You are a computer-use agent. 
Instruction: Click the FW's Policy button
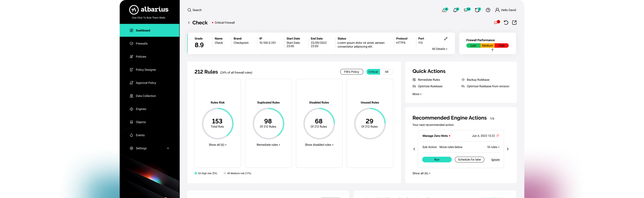[x=352, y=72]
